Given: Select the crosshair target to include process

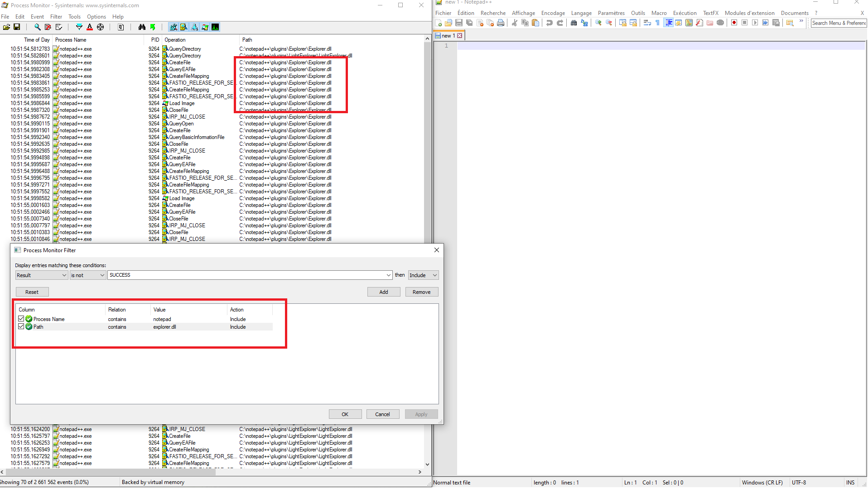Looking at the screenshot, I should pyautogui.click(x=101, y=27).
